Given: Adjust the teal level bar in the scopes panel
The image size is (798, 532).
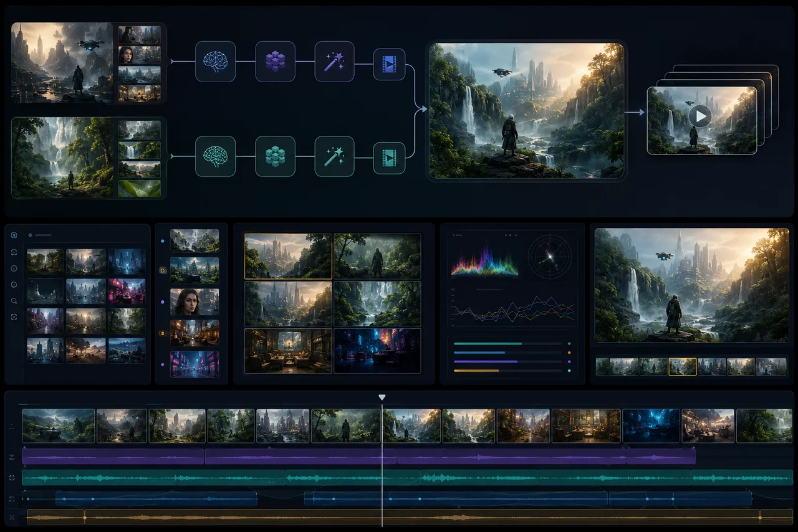Looking at the screenshot, I should pyautogui.click(x=507, y=343).
